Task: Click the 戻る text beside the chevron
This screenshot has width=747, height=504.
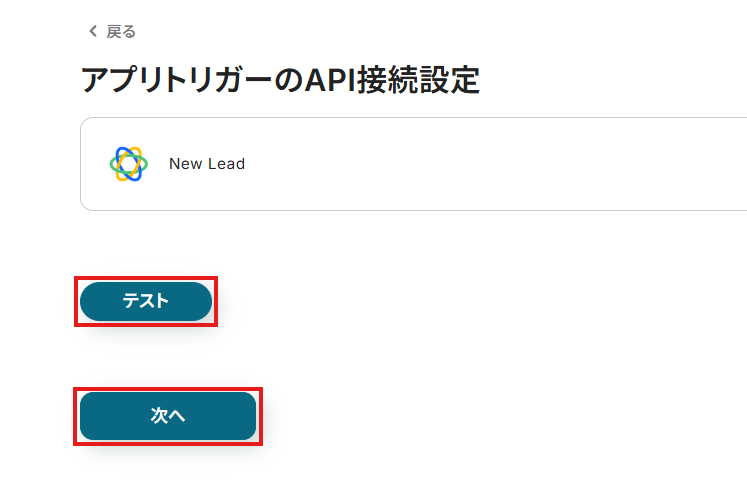Action: click(x=121, y=32)
